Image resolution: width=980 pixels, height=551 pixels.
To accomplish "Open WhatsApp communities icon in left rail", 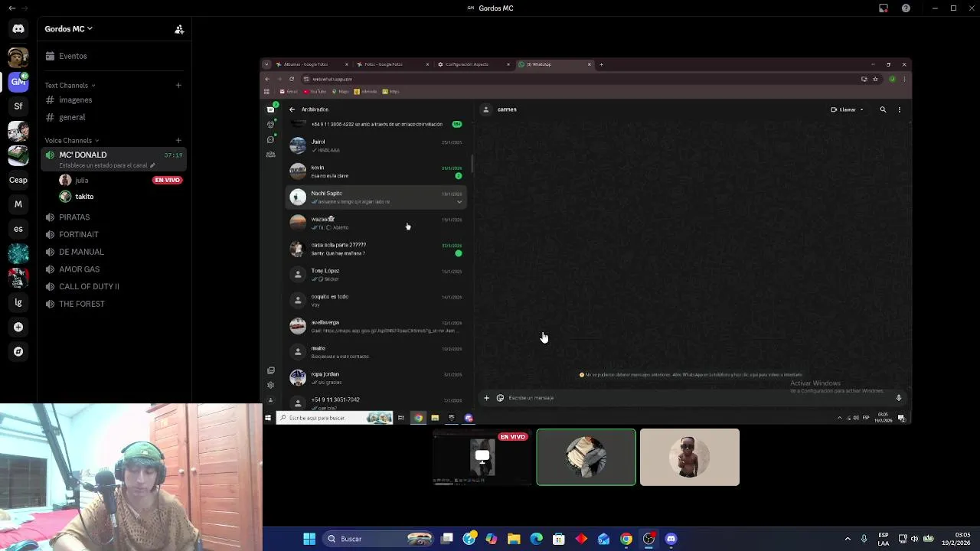I will pos(270,155).
